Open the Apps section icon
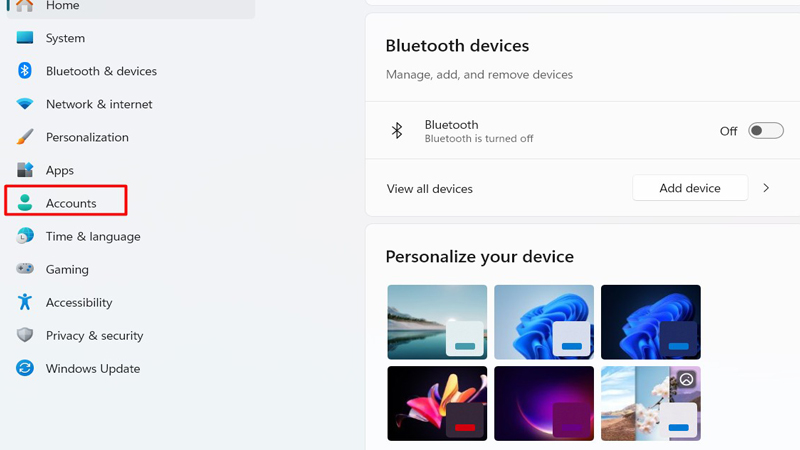 point(25,170)
